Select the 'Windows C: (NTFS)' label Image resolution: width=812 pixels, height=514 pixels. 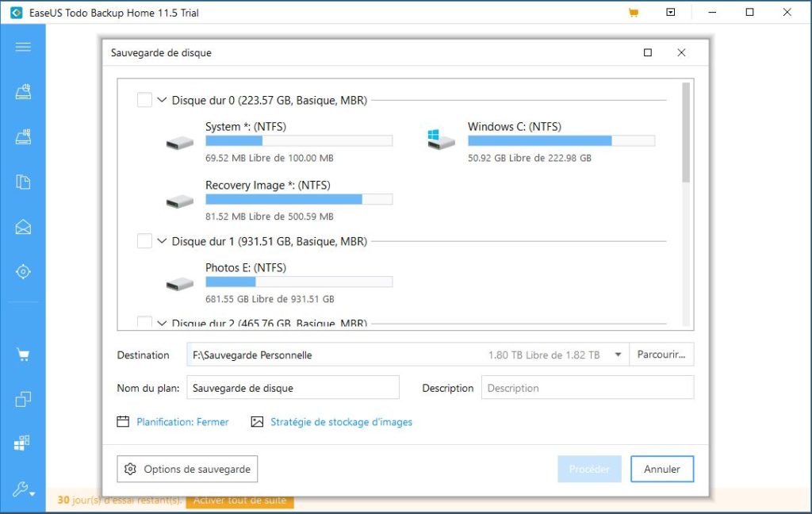(514, 126)
